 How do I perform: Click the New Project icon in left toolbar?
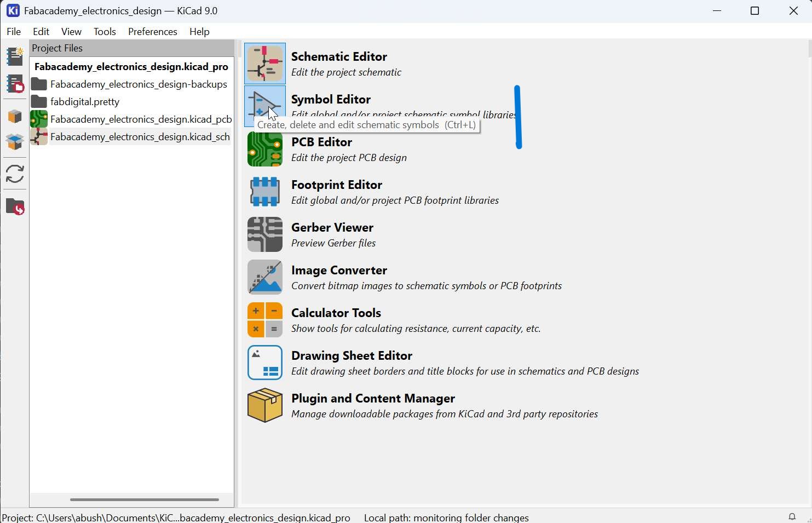15,56
